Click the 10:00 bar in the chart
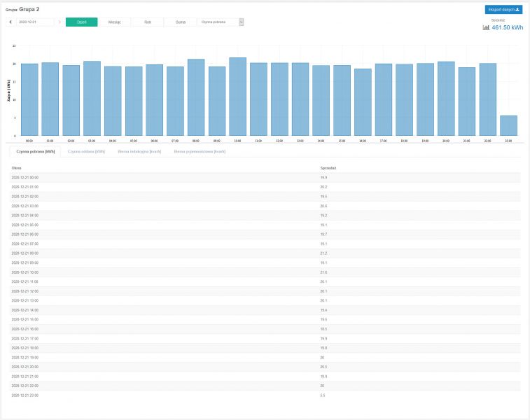Viewport: 530px width, 420px height. click(237, 97)
